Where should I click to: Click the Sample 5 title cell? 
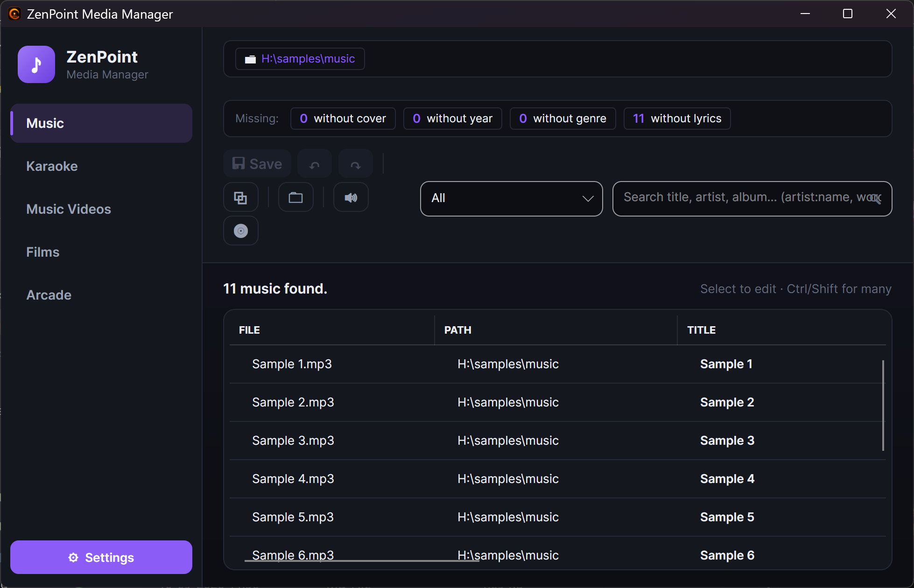(727, 517)
